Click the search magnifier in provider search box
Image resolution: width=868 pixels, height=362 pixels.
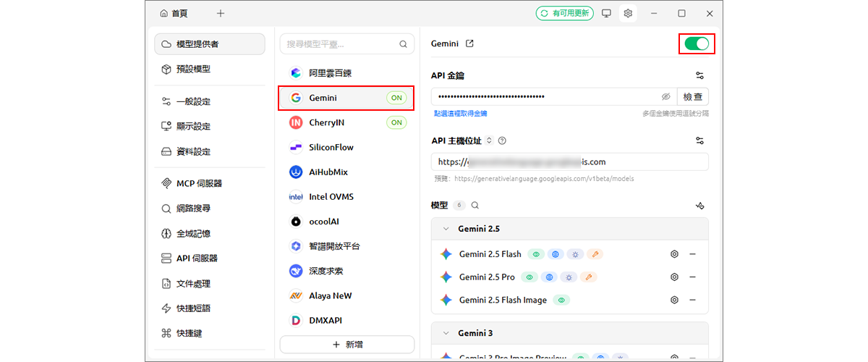[404, 44]
